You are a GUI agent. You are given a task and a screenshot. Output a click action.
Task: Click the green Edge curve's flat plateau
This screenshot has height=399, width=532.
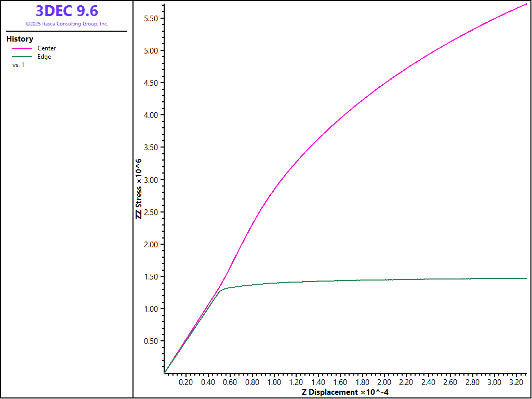pyautogui.click(x=416, y=280)
